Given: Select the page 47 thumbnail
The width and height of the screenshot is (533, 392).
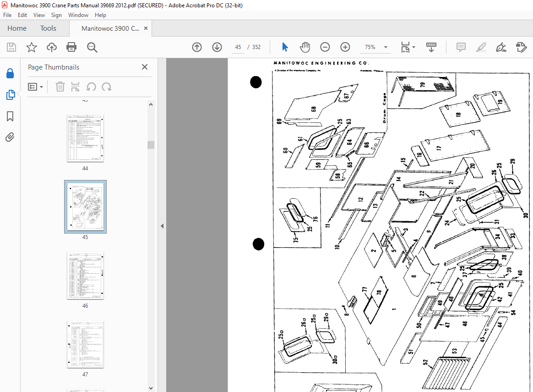Looking at the screenshot, I should [x=85, y=344].
